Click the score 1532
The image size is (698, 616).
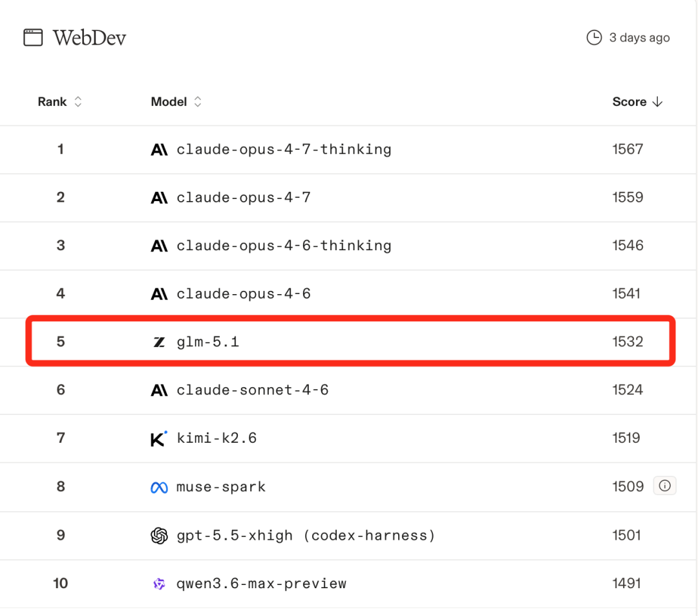(628, 341)
